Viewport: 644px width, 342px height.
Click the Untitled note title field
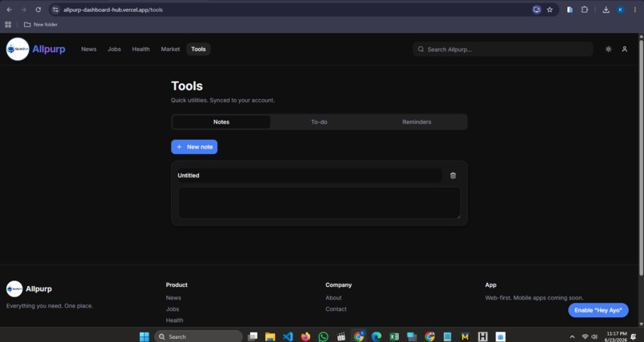tap(308, 176)
